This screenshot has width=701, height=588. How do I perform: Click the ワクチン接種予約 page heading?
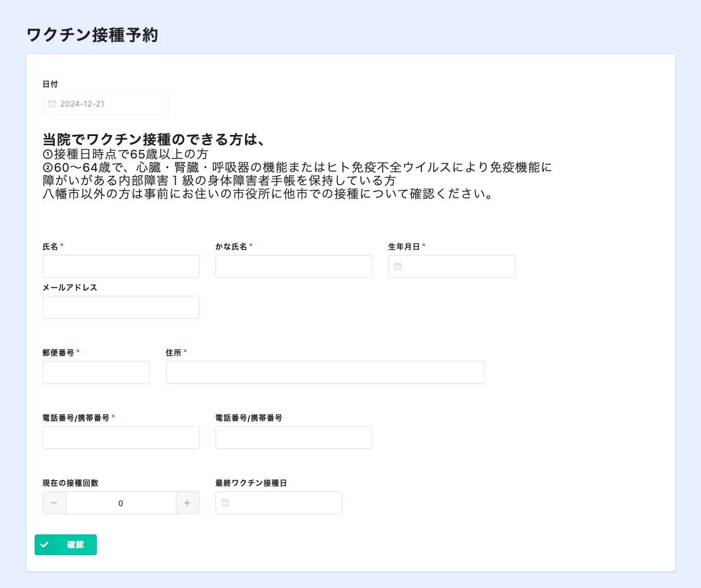pyautogui.click(x=92, y=35)
